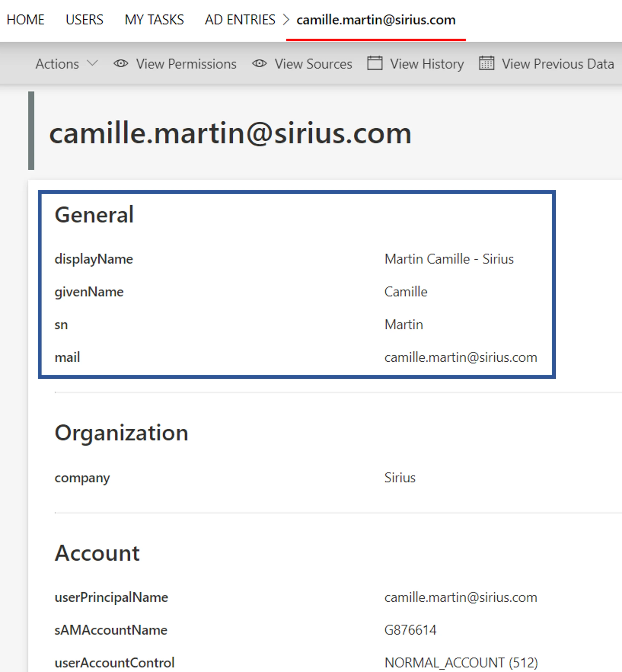The image size is (622, 672).
Task: Click the eye icon for View Permissions
Action: tap(121, 63)
